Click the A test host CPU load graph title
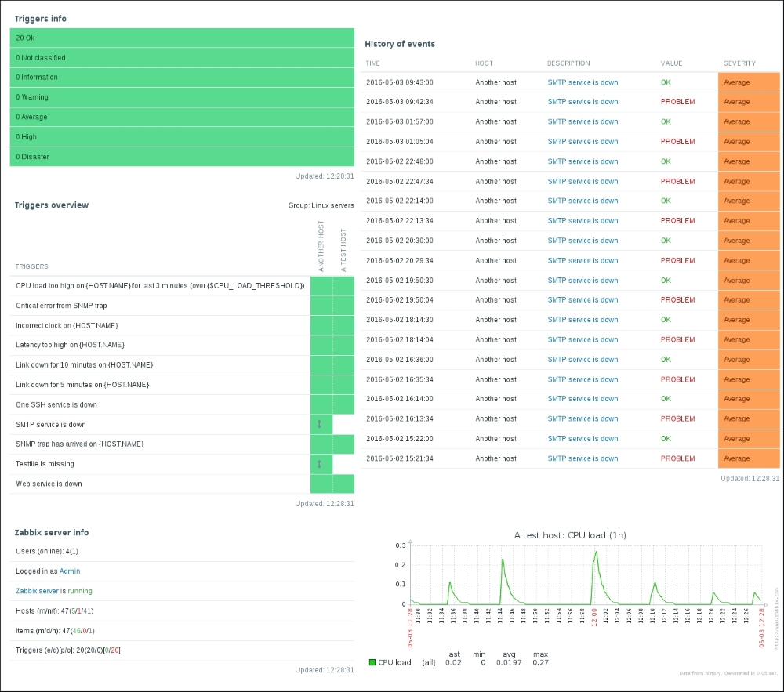This screenshot has height=692, width=784. (570, 535)
